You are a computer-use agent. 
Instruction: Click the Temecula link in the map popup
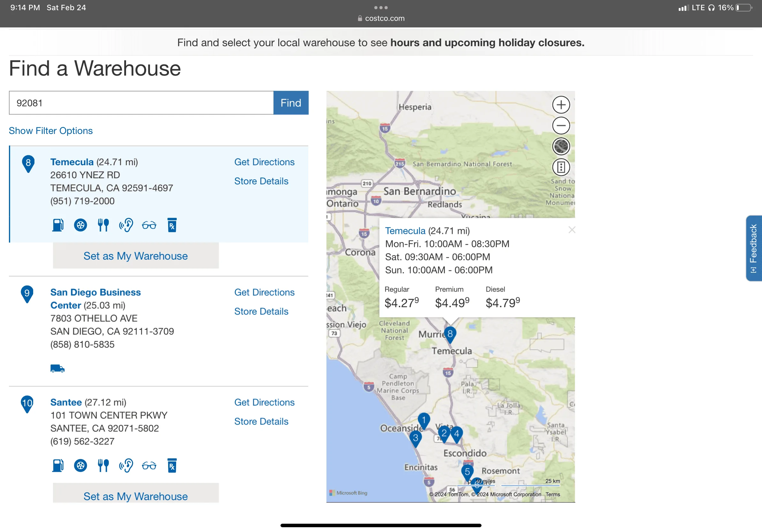click(405, 231)
